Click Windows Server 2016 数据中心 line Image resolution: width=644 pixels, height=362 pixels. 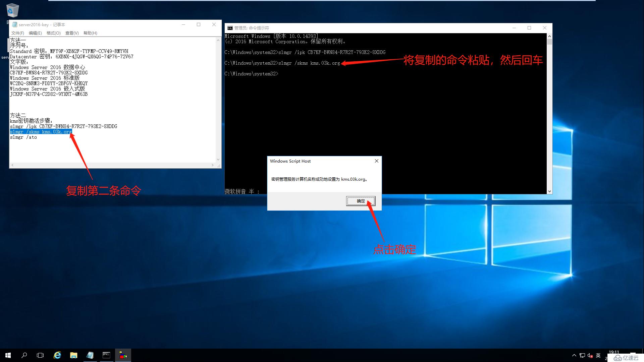tap(47, 67)
